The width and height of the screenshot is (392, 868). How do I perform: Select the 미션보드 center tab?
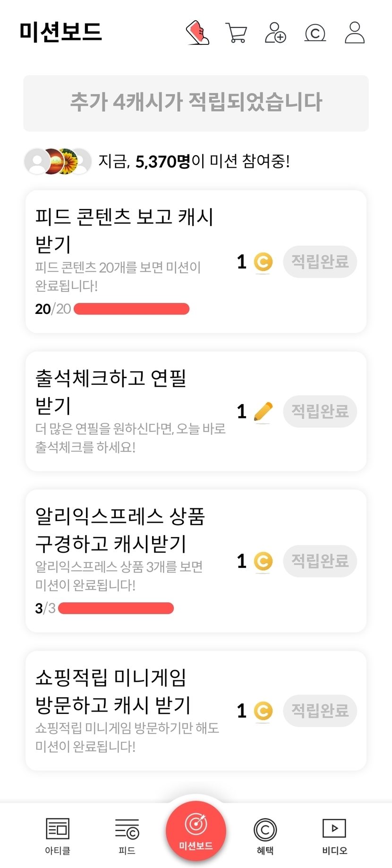click(196, 831)
